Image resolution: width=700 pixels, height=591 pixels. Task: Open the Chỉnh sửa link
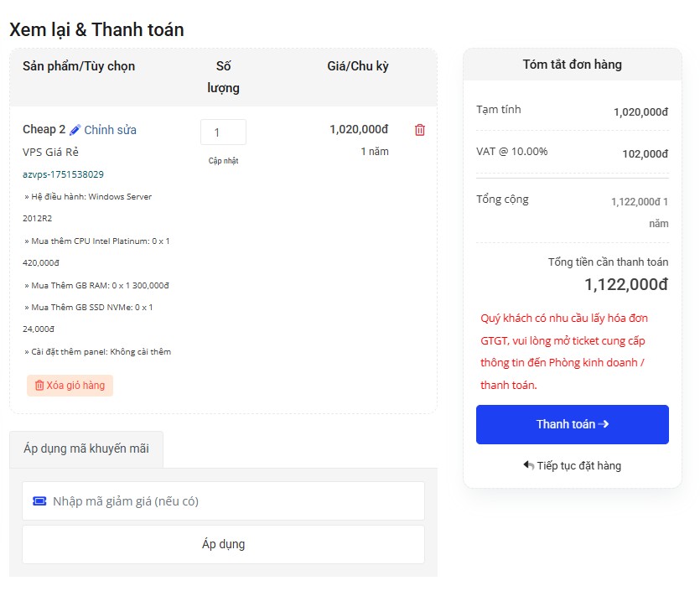point(110,130)
